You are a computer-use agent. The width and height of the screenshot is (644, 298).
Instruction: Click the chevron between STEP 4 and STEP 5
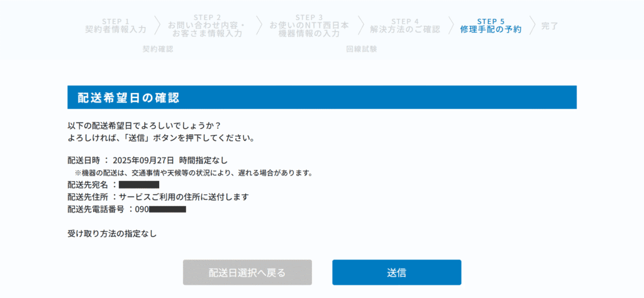(x=451, y=26)
